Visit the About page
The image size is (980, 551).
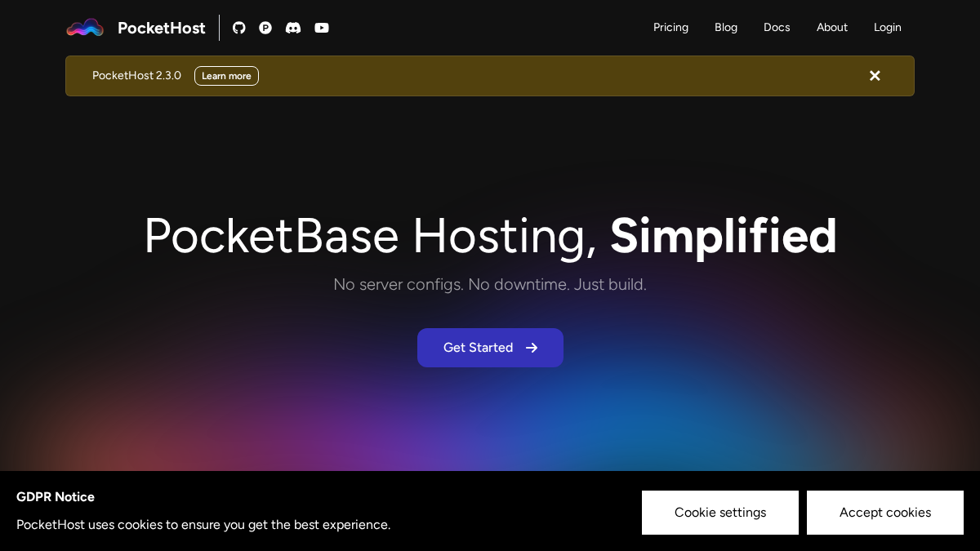pyautogui.click(x=832, y=27)
